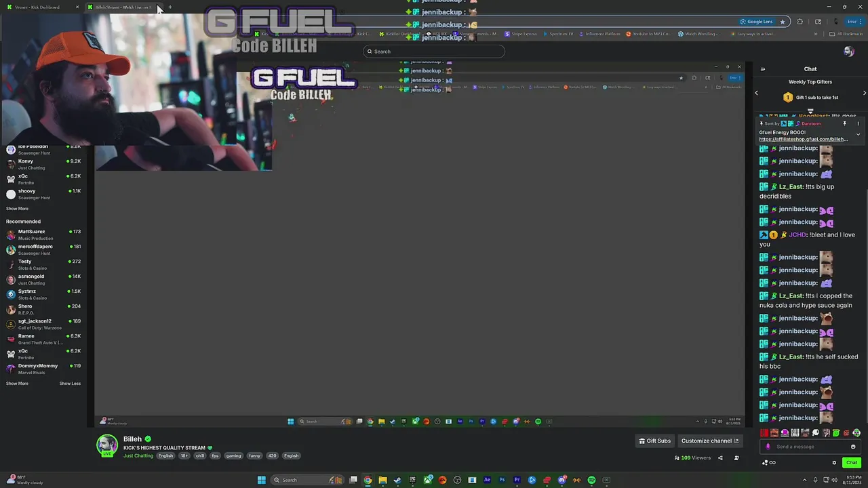868x488 pixels.
Task: Open Photoshop from the taskbar
Action: tap(502, 480)
